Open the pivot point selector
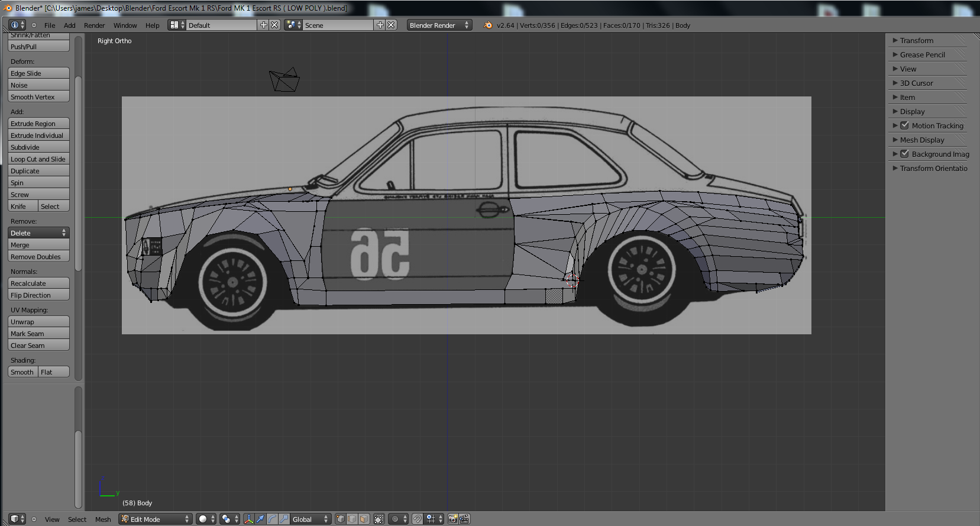This screenshot has height=526, width=980. click(x=230, y=519)
